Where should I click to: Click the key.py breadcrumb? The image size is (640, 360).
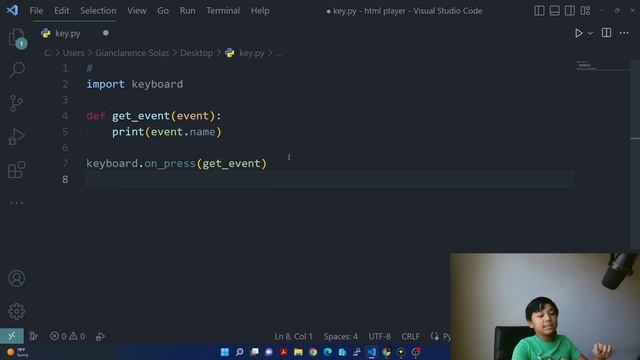251,53
